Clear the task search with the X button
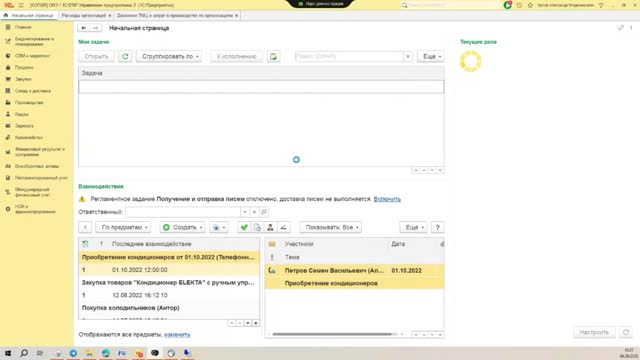The image size is (640, 360). click(x=408, y=56)
